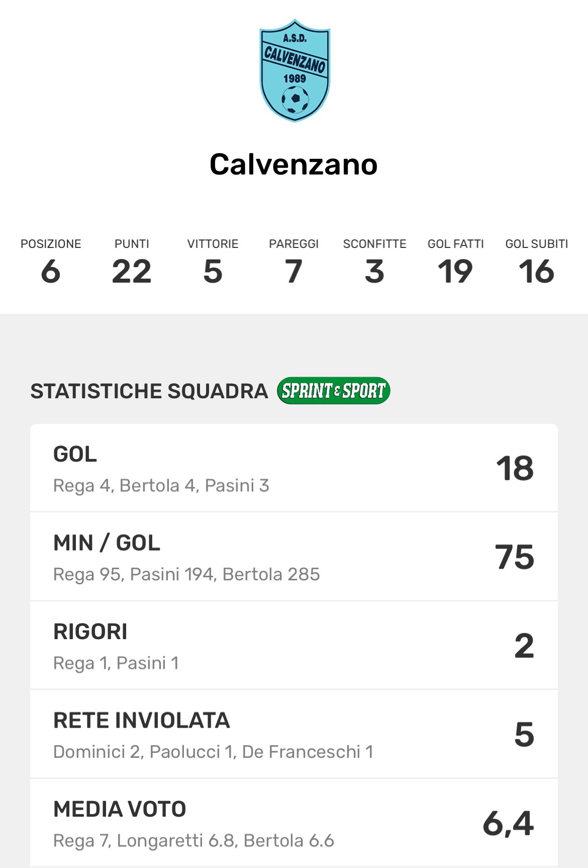Tap the RETE INVIOLATA statistics row
The image size is (588, 868).
pyautogui.click(x=294, y=734)
